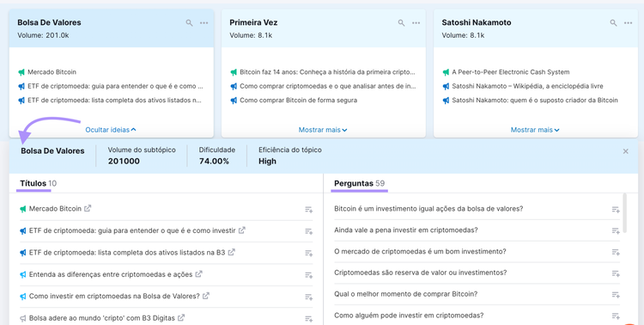This screenshot has width=644, height=325.
Task: Click 'Como comprar criptomoedas e o que analisar' headline
Action: (x=328, y=86)
